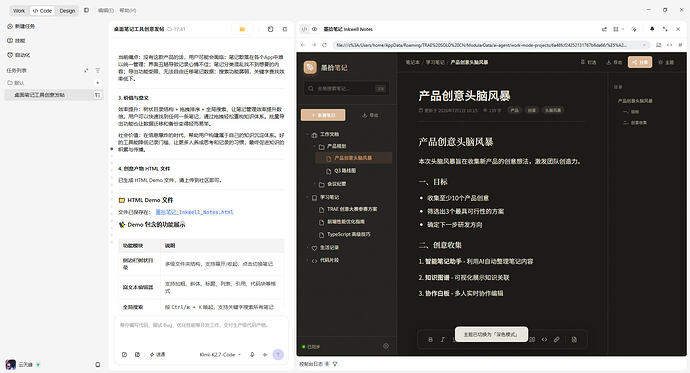This screenshot has height=373, width=690.
Task: Apply bold formatting in note editor toolbar
Action: (x=430, y=340)
